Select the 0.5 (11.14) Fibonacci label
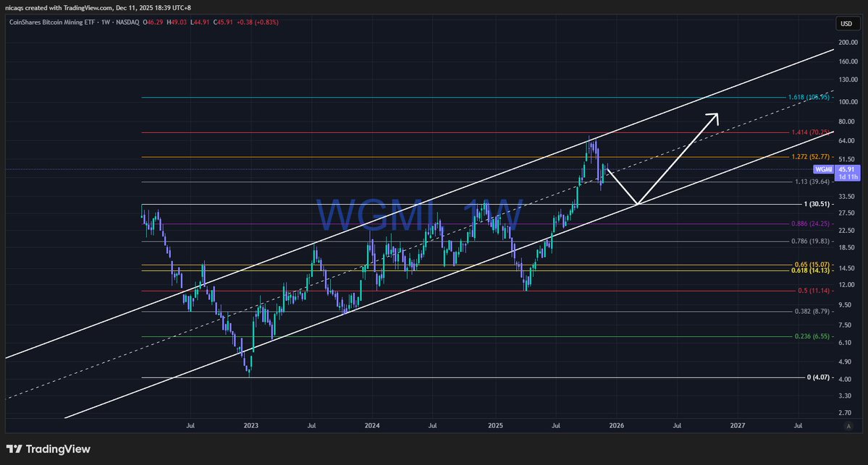The image size is (868, 465). (x=814, y=291)
